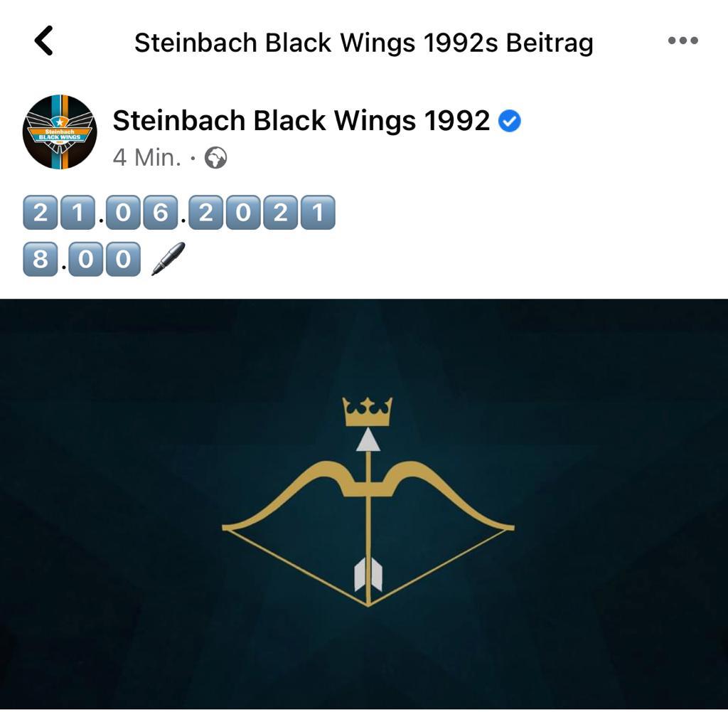Click the keycap digit 6 emoji
This screenshot has height=712, width=728.
160,213
